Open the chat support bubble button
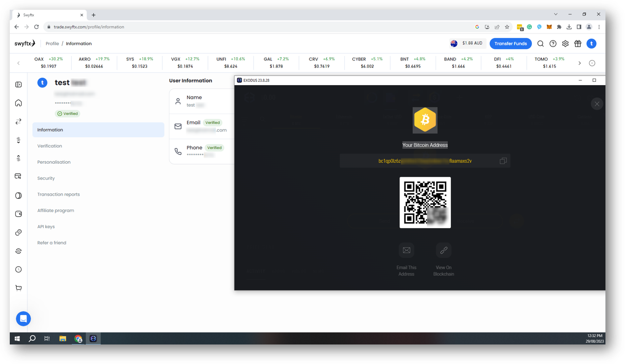Image resolution: width=625 pixels, height=364 pixels. 23,319
